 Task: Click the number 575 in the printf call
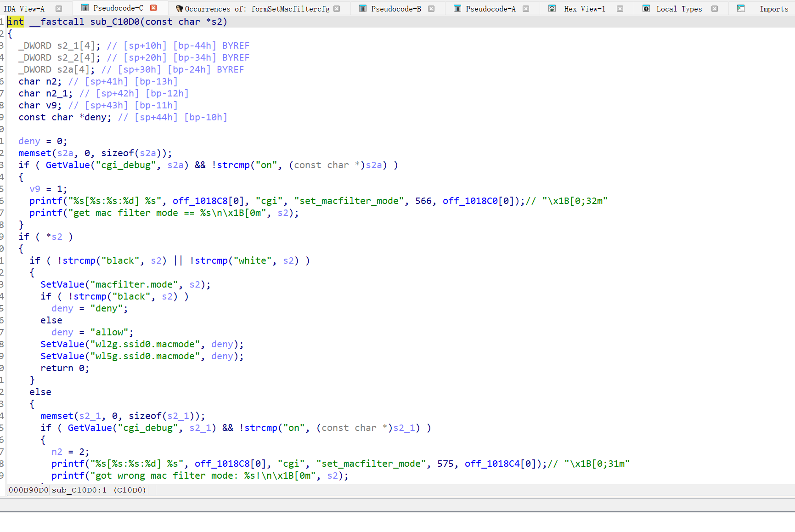pos(445,464)
